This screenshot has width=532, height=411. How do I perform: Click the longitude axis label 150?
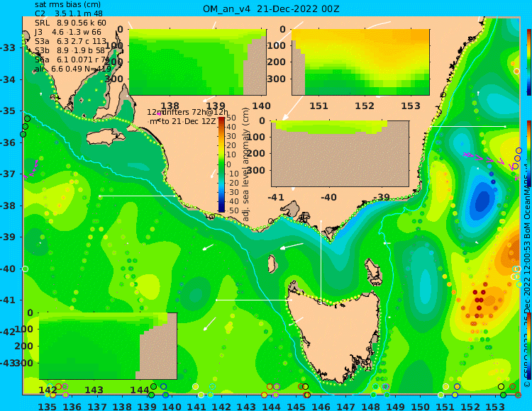coord(421,406)
